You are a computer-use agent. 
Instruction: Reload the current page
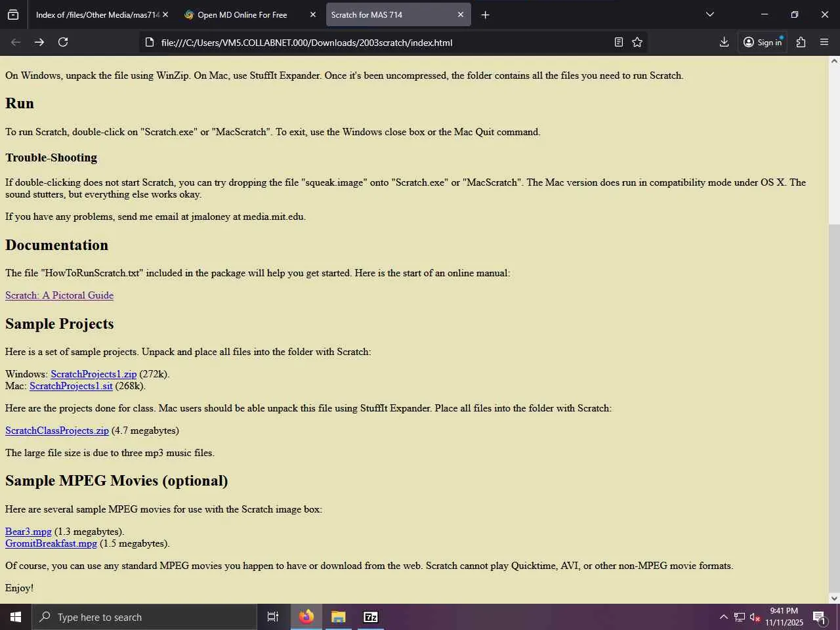click(x=63, y=42)
